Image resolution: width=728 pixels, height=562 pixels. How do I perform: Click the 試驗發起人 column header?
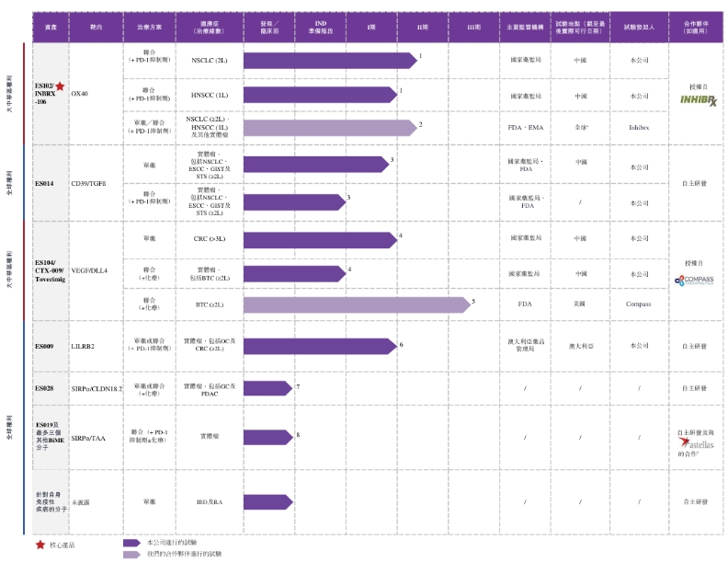(640, 28)
